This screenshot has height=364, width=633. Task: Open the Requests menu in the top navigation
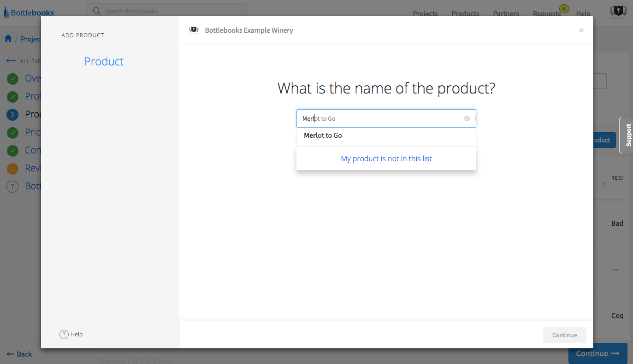click(x=546, y=13)
